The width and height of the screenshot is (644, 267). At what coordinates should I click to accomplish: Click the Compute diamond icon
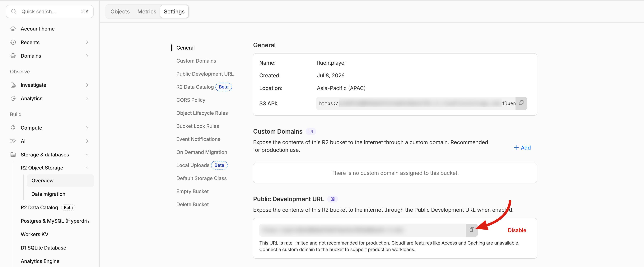coord(13,128)
